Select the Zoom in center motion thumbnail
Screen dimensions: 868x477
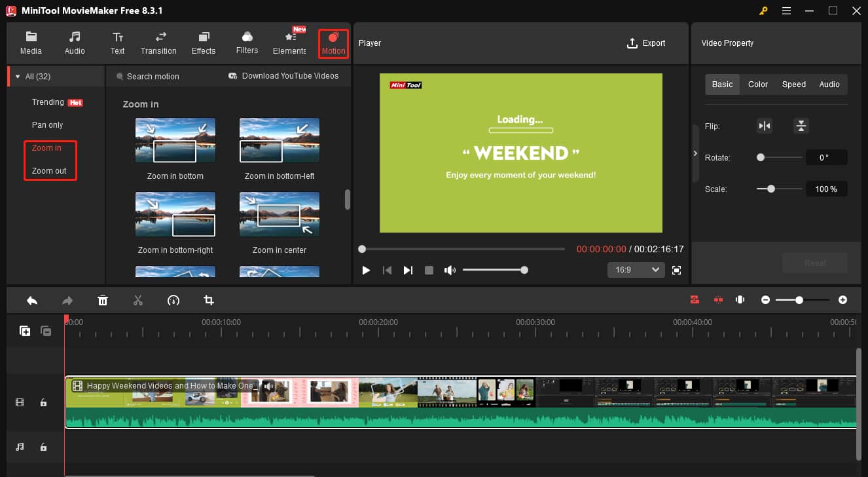(x=279, y=214)
